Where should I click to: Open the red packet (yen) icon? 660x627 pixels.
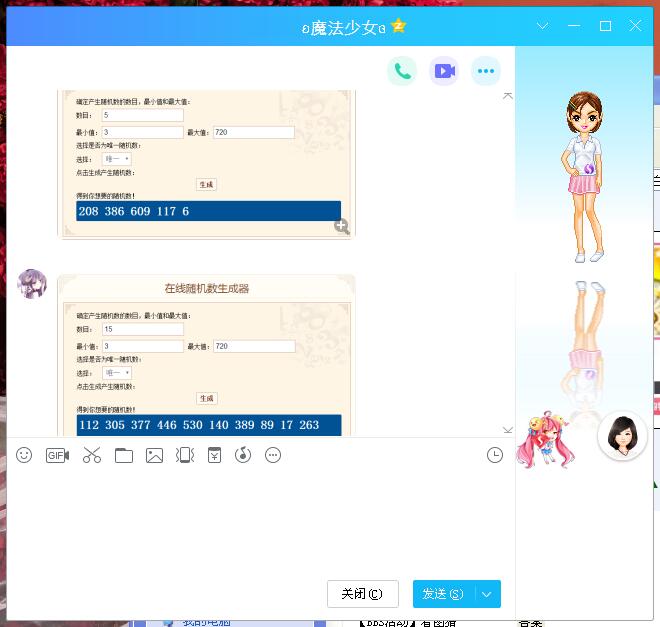(214, 455)
